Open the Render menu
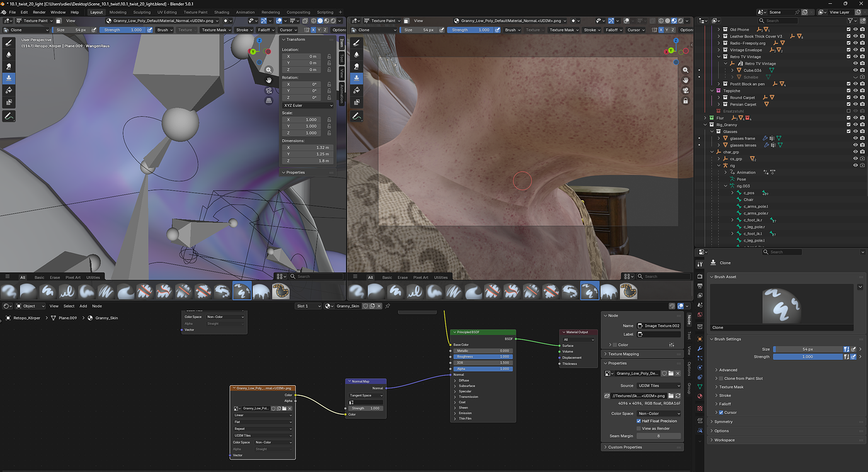Screen dimensions: 868x472 [x=39, y=12]
